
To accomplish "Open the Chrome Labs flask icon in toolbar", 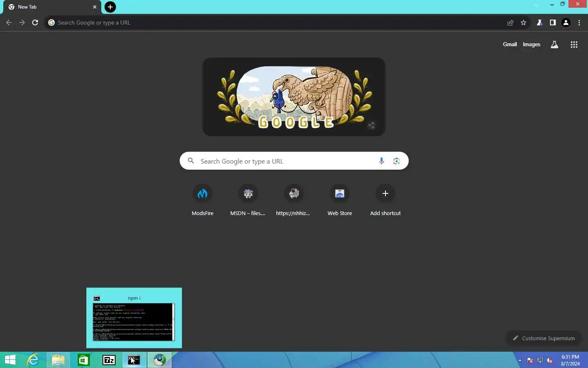I will 539,22.
